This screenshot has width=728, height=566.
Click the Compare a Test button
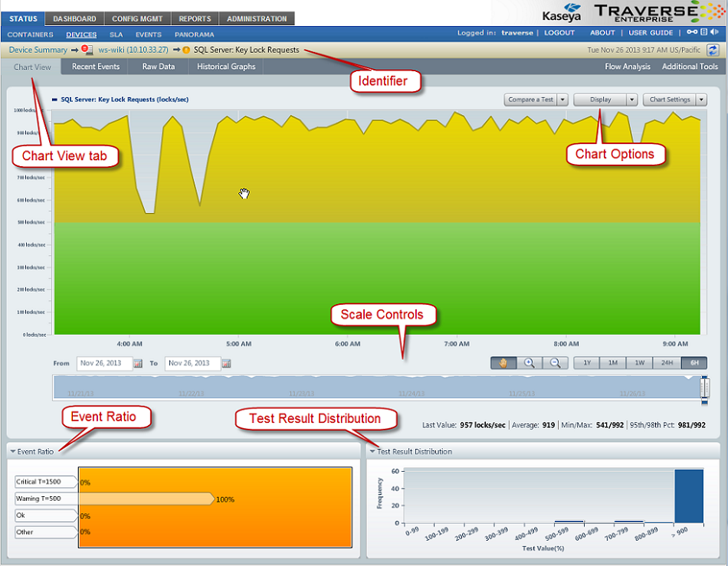(x=530, y=100)
